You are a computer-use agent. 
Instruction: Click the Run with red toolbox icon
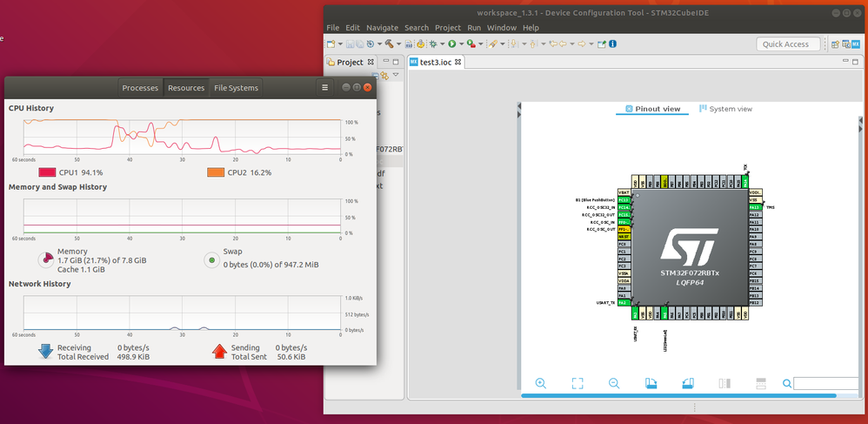point(471,44)
